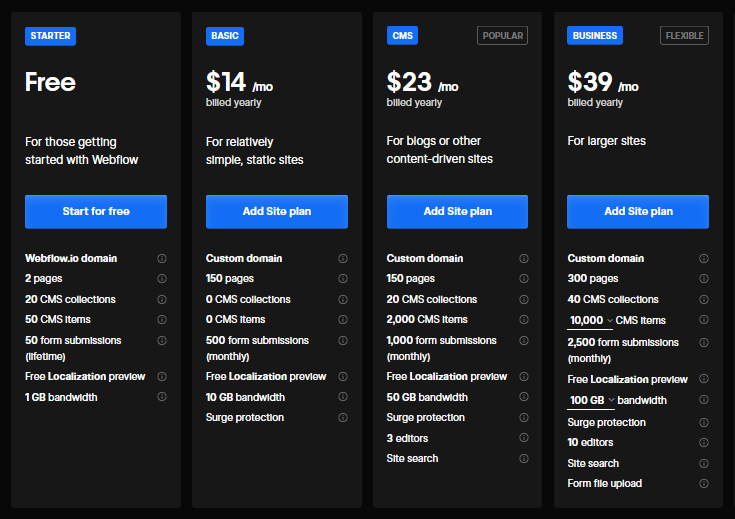This screenshot has height=519, width=735.
Task: Click the STARTER plan badge
Action: pyautogui.click(x=50, y=36)
